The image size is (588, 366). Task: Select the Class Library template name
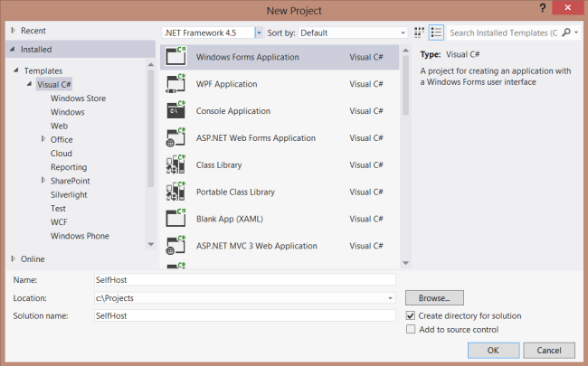pos(219,164)
